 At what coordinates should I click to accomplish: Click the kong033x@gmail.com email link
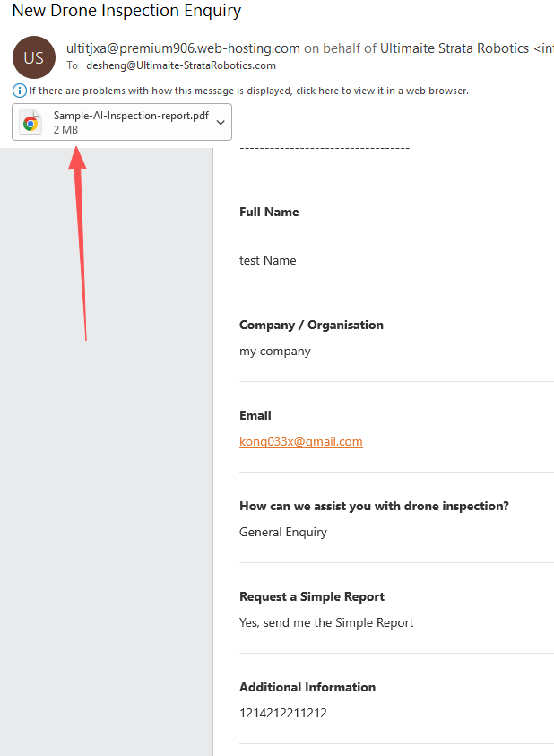click(x=300, y=441)
